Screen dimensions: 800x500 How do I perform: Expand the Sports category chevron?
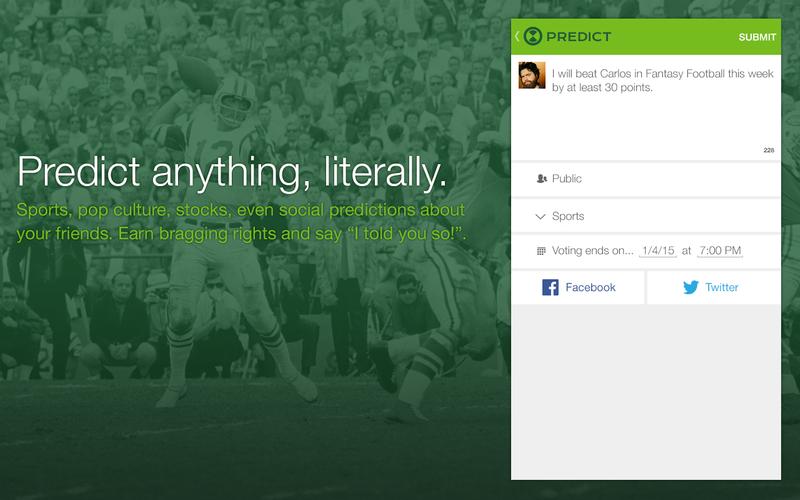coord(541,216)
